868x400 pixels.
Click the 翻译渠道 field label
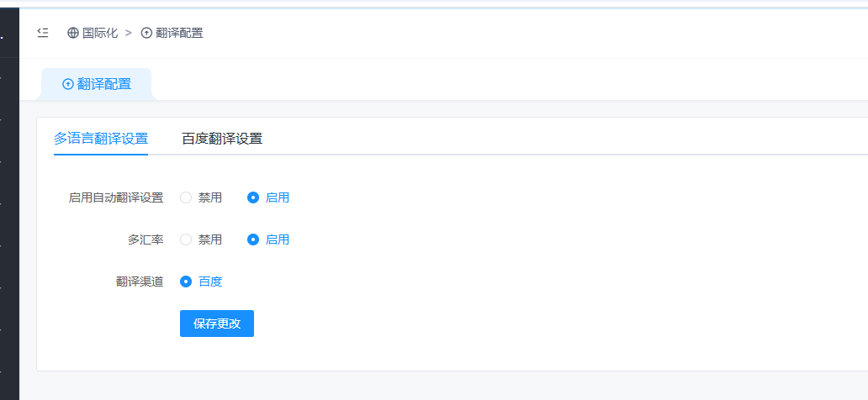pos(140,282)
